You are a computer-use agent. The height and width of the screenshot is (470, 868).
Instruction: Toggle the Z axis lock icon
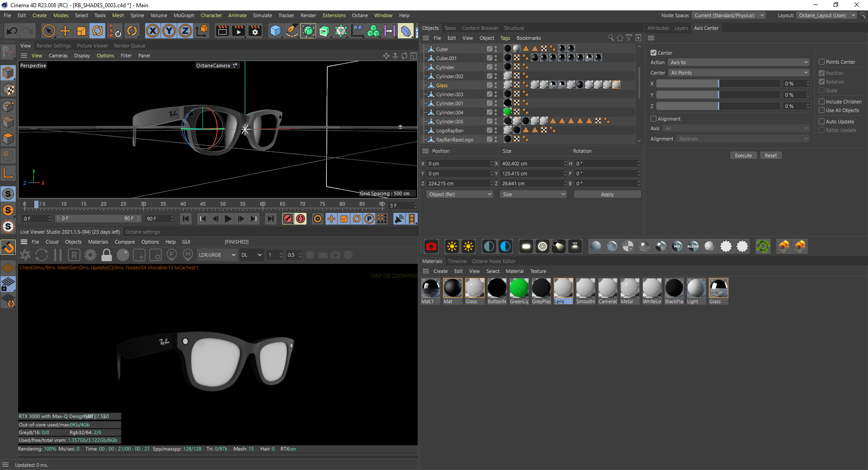pos(185,31)
